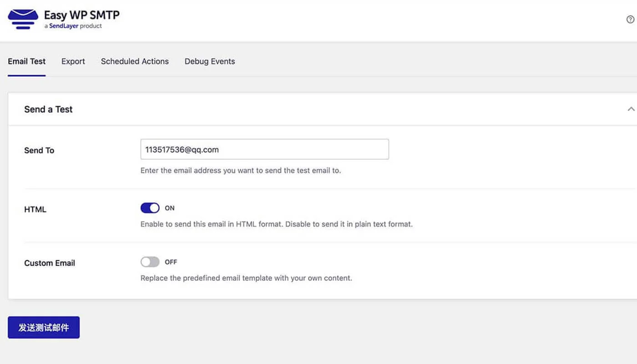Viewport: 637px width, 364px height.
Task: Click the OFF label beside Custom Email
Action: coord(171,262)
